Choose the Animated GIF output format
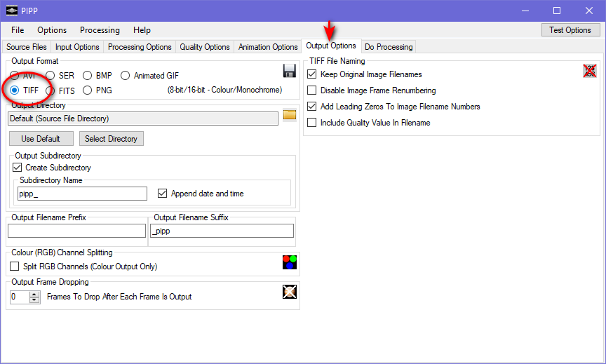Screen dimensions: 606x364 pyautogui.click(x=126, y=76)
